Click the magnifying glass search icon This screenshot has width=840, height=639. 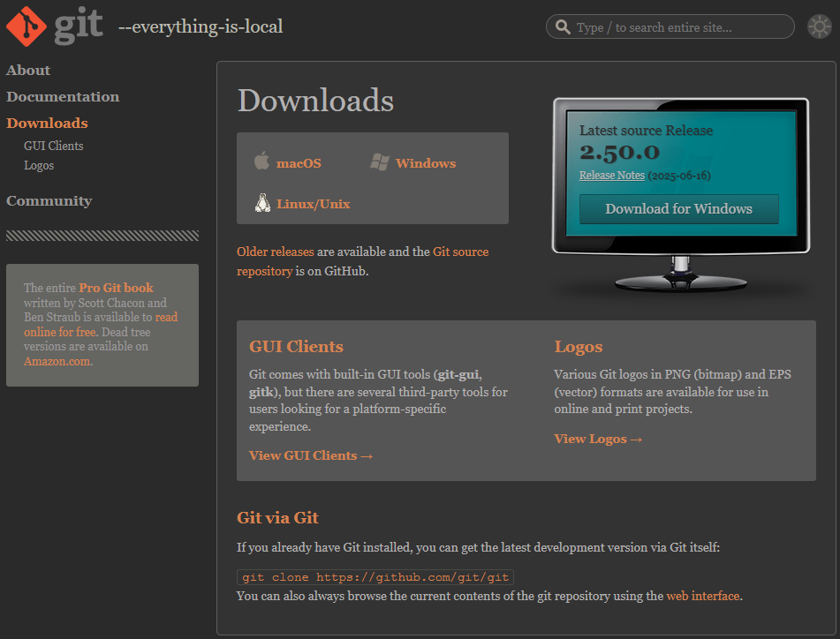tap(563, 26)
